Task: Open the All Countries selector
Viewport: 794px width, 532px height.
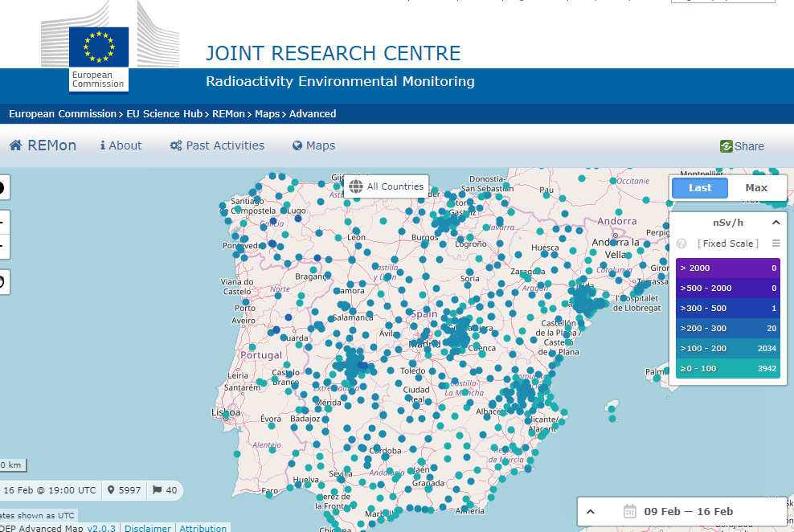Action: 387,186
